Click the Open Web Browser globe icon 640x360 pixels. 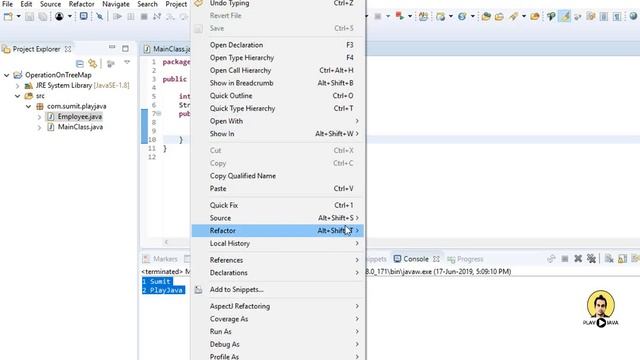633,16
